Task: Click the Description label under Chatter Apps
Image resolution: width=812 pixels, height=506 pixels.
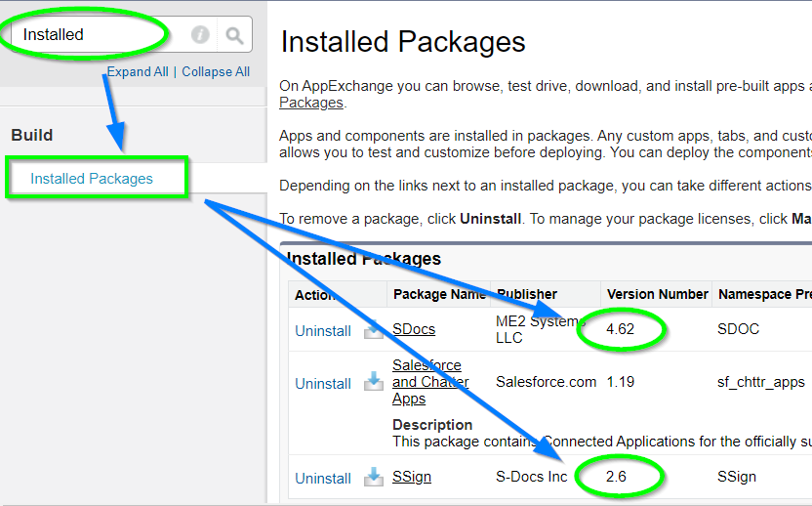Action: [x=432, y=425]
